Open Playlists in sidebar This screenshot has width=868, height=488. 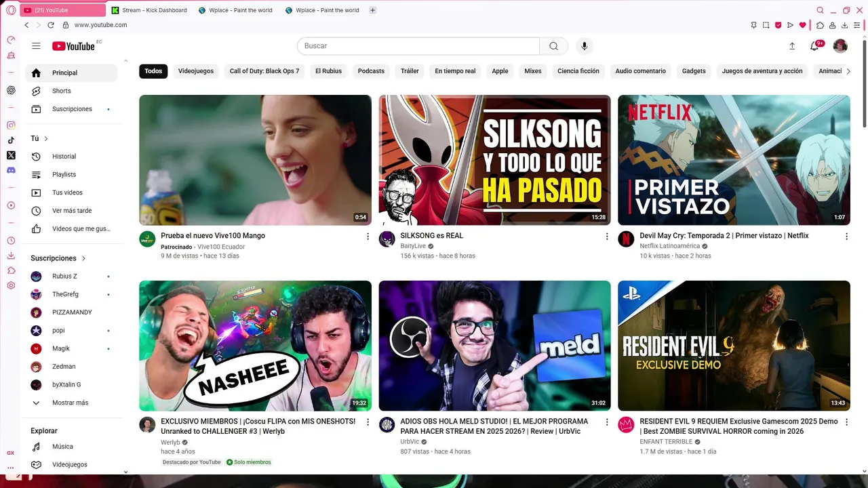pos(71,175)
